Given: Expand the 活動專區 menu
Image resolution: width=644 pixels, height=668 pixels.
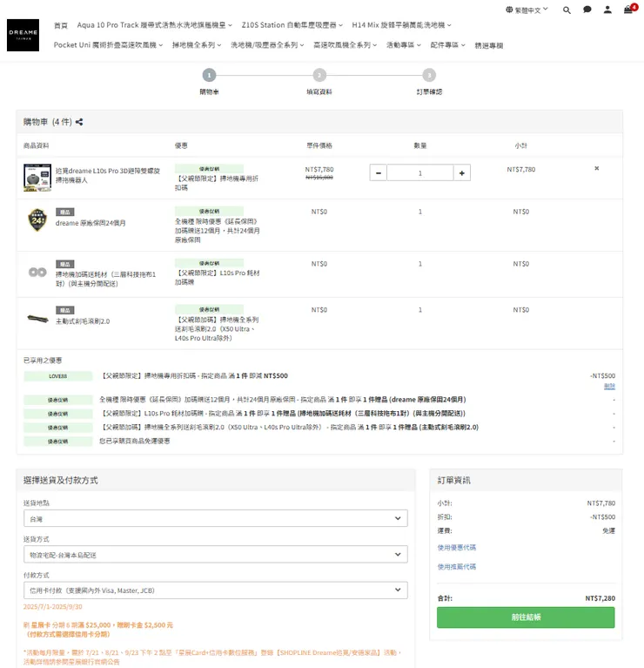Looking at the screenshot, I should coord(404,45).
